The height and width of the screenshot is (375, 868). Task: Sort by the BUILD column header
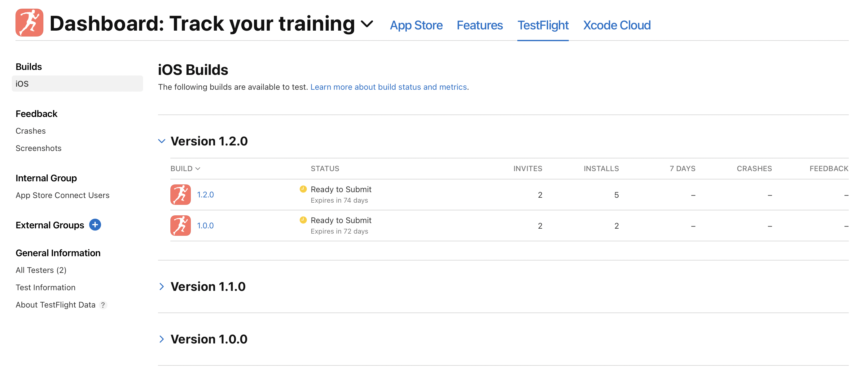click(185, 168)
